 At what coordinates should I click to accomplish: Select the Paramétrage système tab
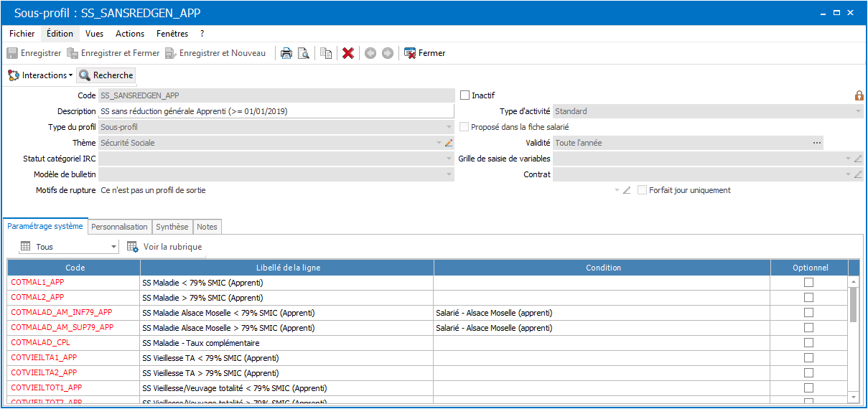[x=45, y=226]
